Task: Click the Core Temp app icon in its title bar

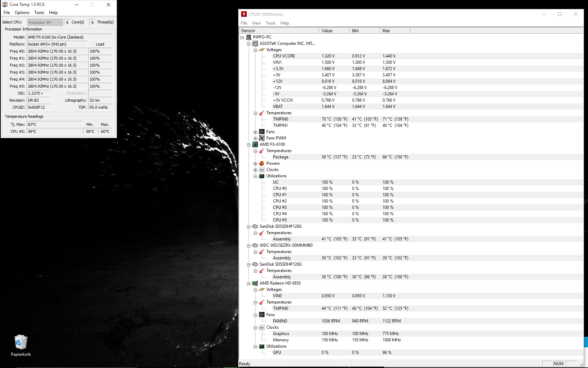Action: pyautogui.click(x=5, y=5)
